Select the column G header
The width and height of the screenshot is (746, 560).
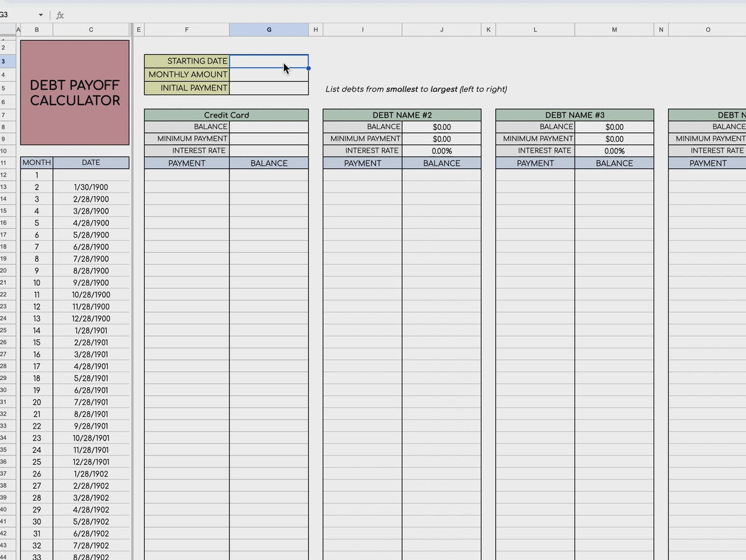268,29
